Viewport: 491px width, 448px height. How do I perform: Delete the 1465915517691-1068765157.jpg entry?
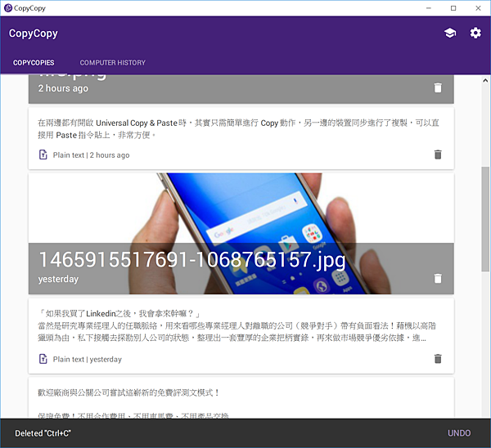[x=438, y=278]
